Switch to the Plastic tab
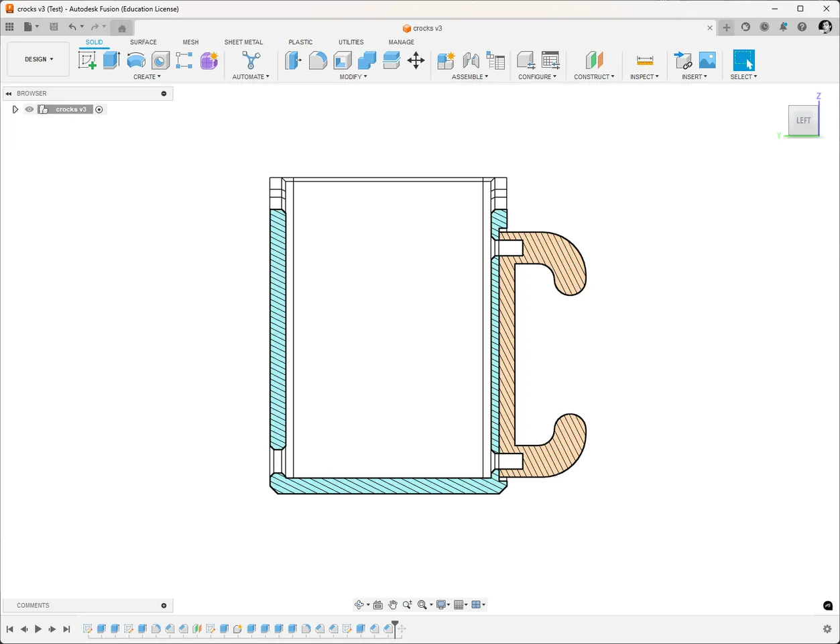 click(x=300, y=42)
